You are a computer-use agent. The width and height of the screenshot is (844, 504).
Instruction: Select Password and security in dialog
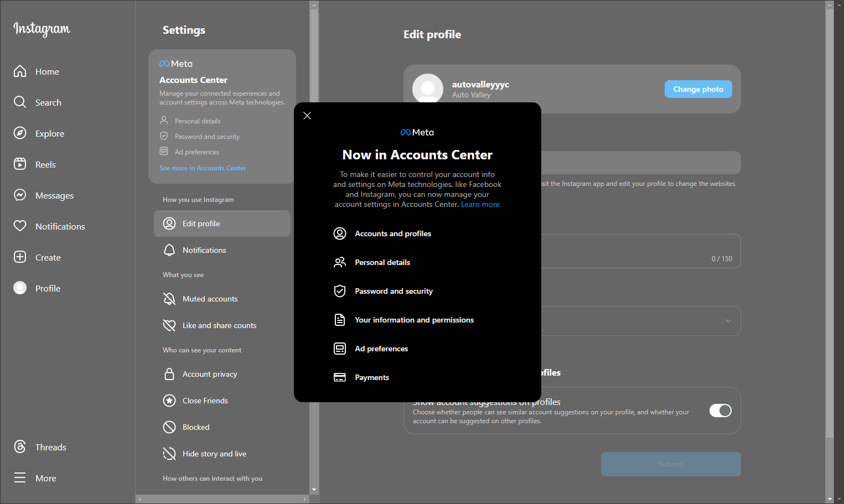pos(417,291)
